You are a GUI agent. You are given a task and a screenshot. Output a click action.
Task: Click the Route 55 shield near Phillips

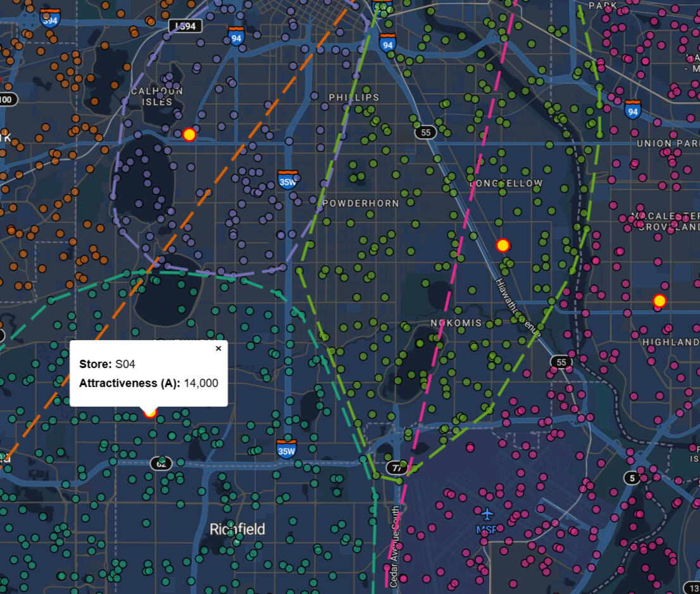click(x=426, y=132)
